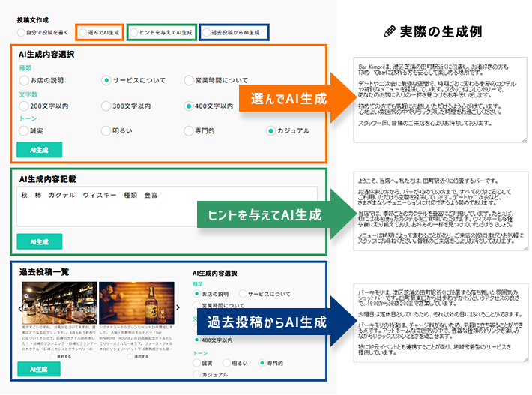Click the whisky bottle post caption text
Image resolution: width=532 pixels, height=395 pixels.
[x=136, y=338]
